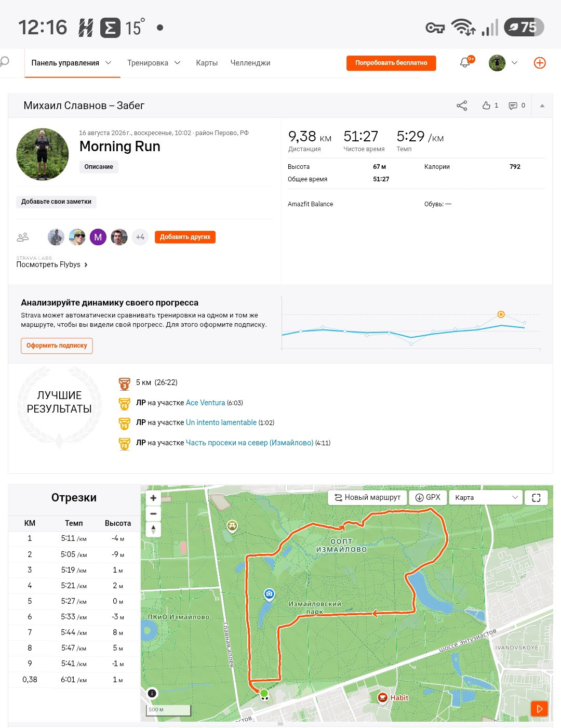Collapse the activity header arrow
This screenshot has height=728, width=561.
pos(542,105)
